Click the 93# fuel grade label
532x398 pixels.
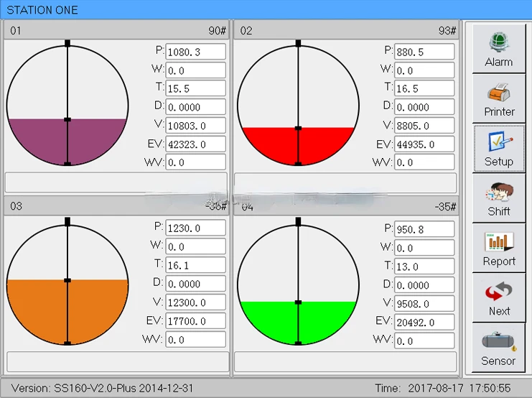(447, 31)
